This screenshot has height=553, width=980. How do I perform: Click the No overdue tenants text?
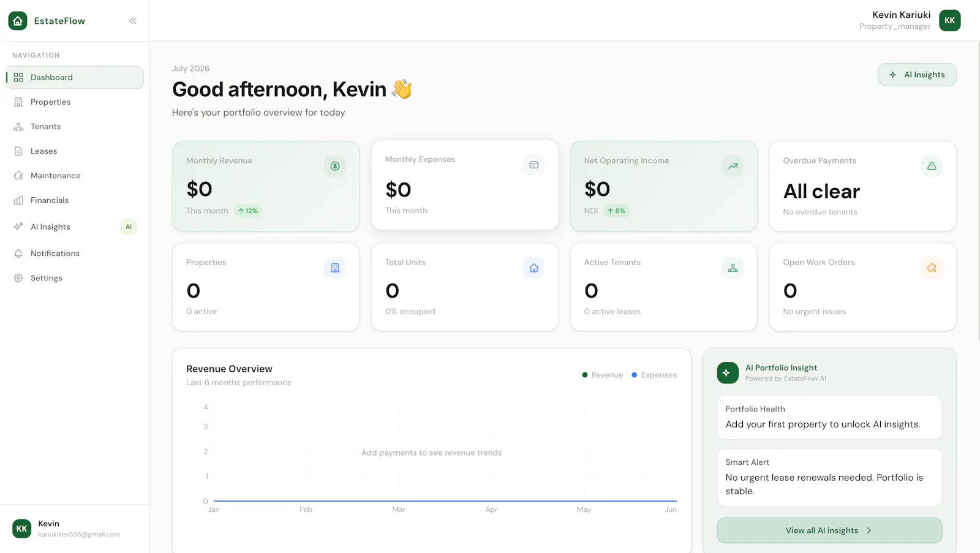point(820,212)
